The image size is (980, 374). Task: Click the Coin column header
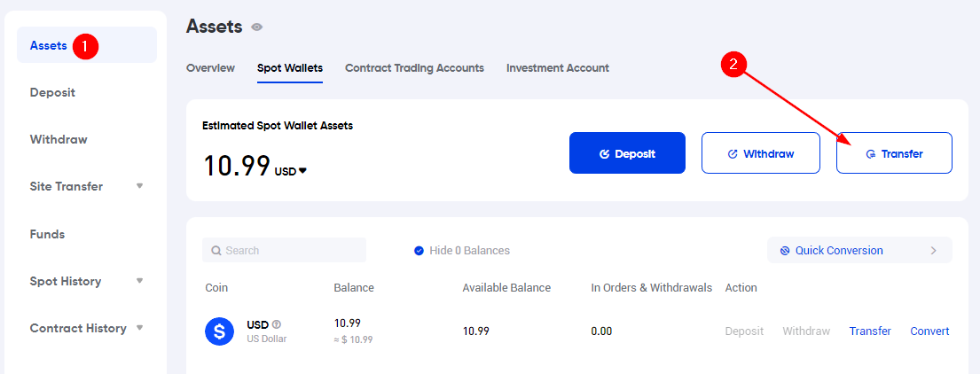pyautogui.click(x=216, y=288)
